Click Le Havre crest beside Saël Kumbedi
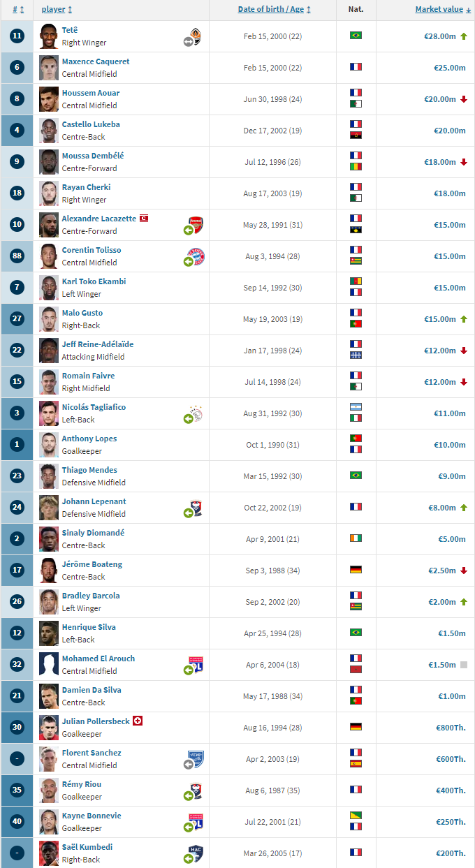The image size is (475, 868). [x=196, y=853]
